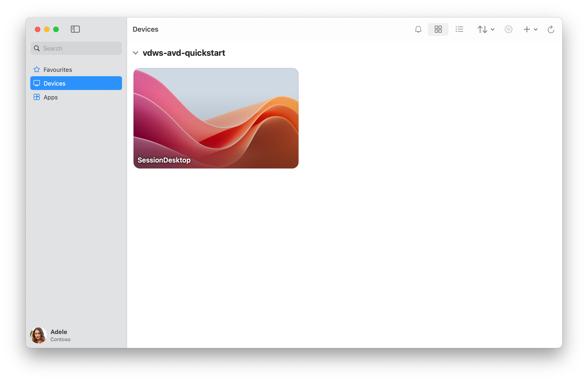Expand the add menu chevron

click(x=536, y=29)
